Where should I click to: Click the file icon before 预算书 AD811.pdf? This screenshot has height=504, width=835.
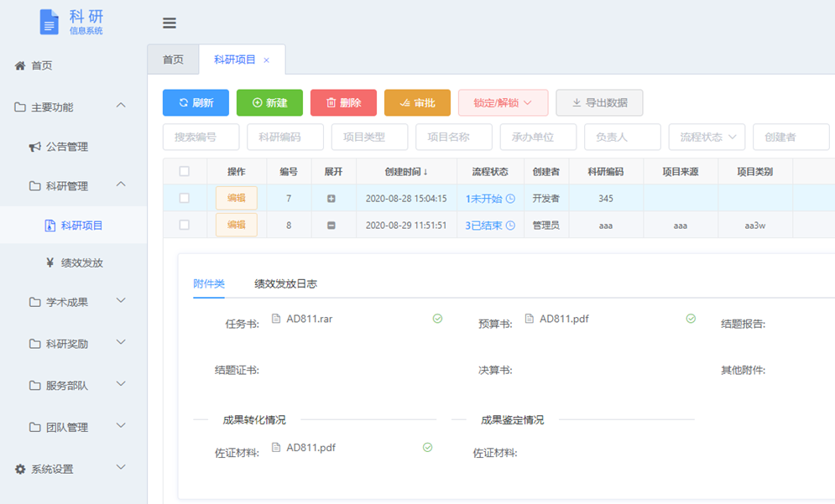[530, 319]
